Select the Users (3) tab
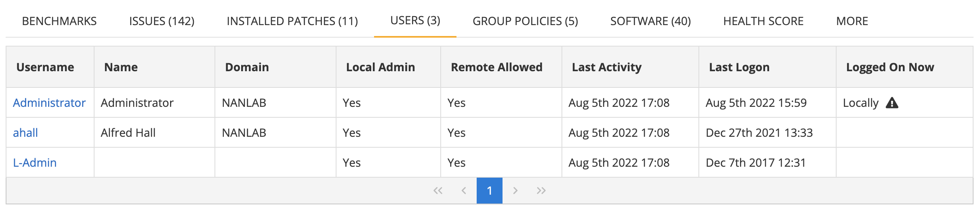The image size is (980, 208). (x=415, y=21)
